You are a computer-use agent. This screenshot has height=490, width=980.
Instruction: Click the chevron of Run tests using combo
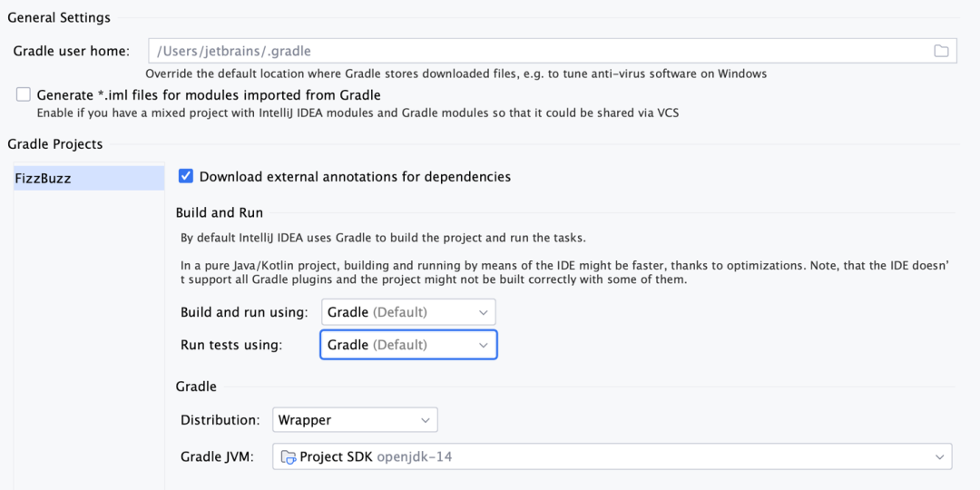click(483, 345)
